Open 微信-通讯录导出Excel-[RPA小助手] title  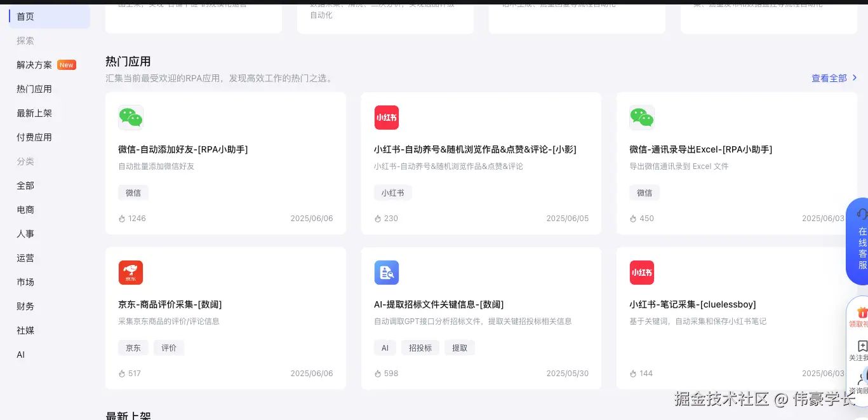(x=700, y=149)
